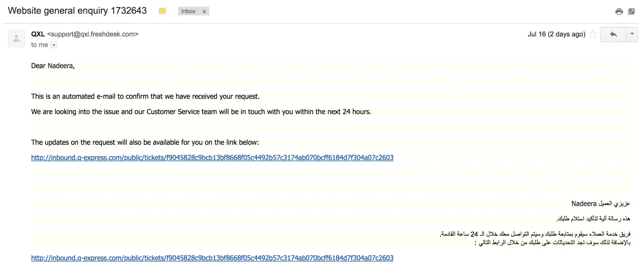The height and width of the screenshot is (280, 644).
Task: Click the support@qxl.freshdesk.com sender address
Action: tap(93, 34)
